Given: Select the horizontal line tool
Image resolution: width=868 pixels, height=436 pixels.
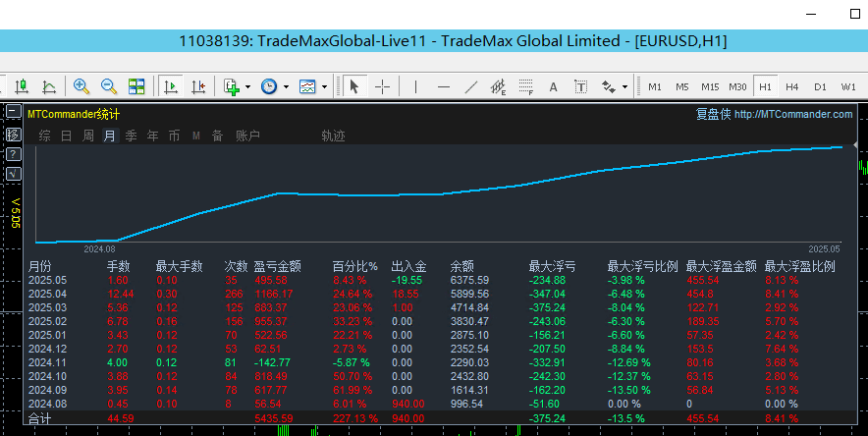Looking at the screenshot, I should click(443, 86).
